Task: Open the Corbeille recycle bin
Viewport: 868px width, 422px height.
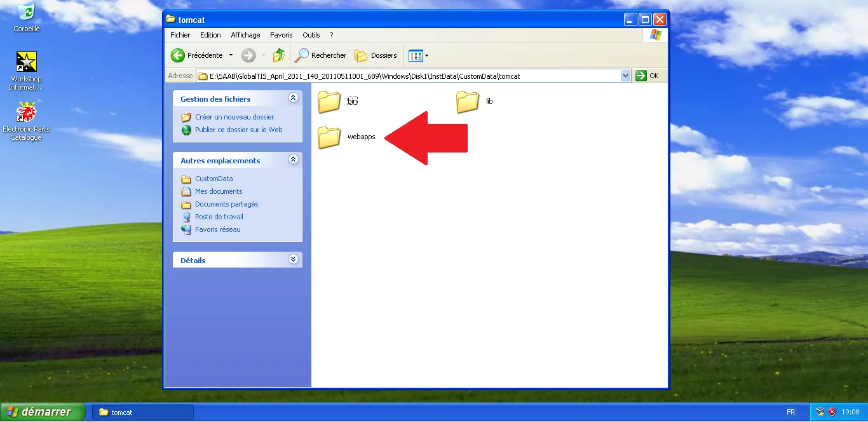Action: [x=26, y=11]
